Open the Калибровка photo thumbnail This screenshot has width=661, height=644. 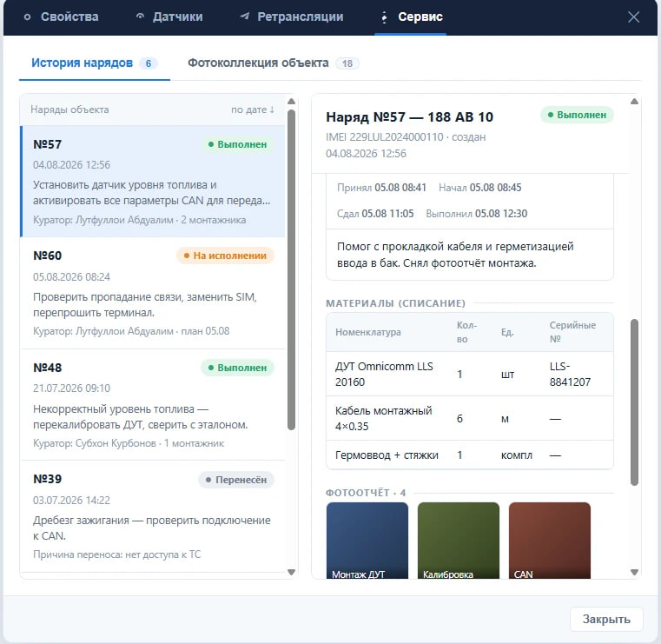[x=459, y=541]
